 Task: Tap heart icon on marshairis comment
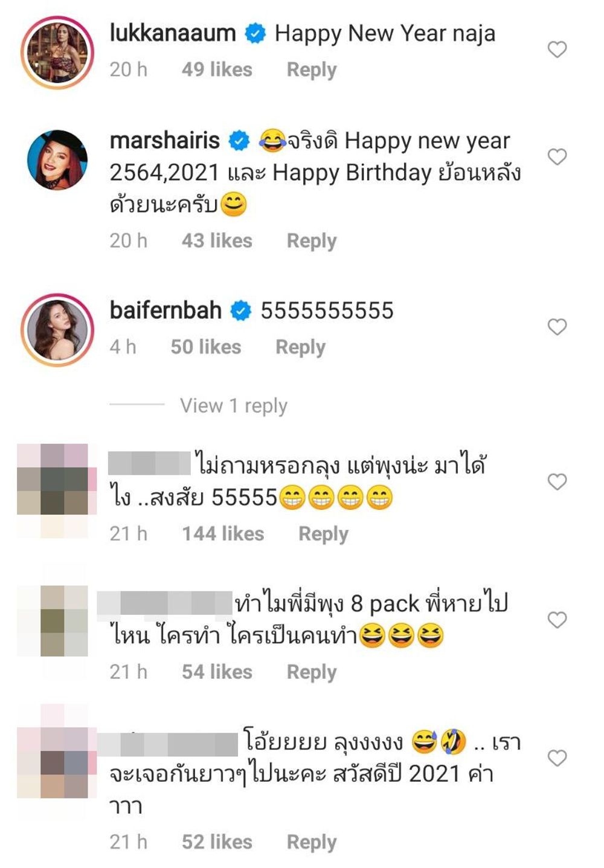point(557,157)
